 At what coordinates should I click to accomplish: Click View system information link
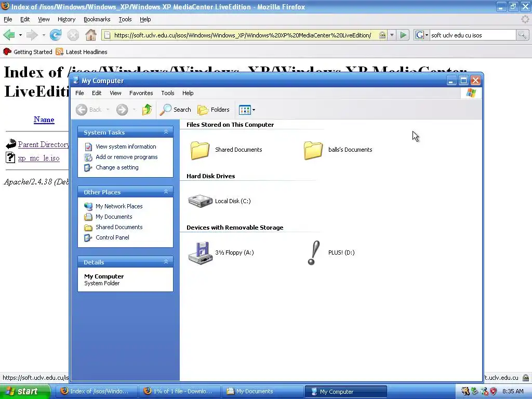126,147
